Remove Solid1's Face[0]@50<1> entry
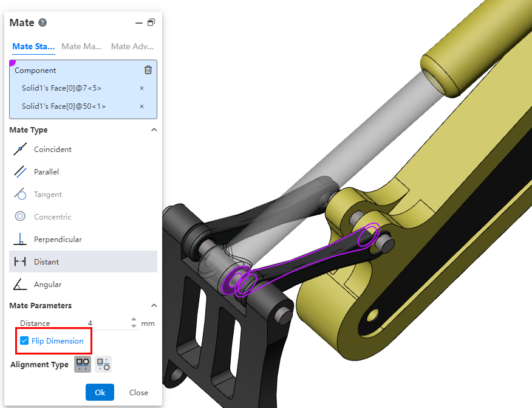532x408 pixels. tap(142, 106)
